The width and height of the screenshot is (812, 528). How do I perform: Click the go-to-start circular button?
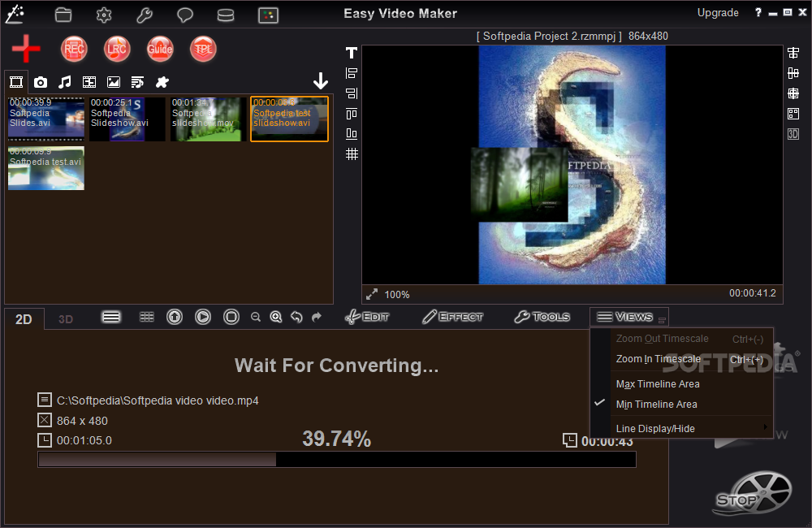[175, 317]
